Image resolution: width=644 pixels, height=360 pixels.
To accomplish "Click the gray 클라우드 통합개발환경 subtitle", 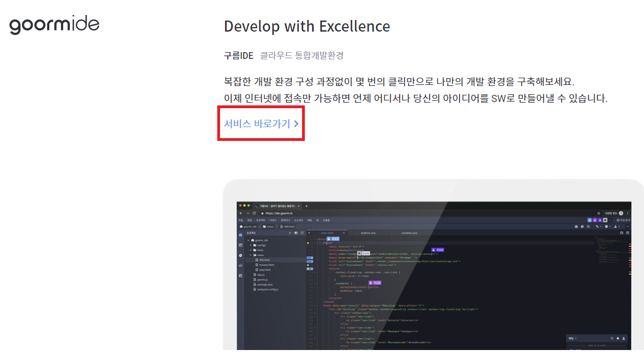I will tap(302, 55).
